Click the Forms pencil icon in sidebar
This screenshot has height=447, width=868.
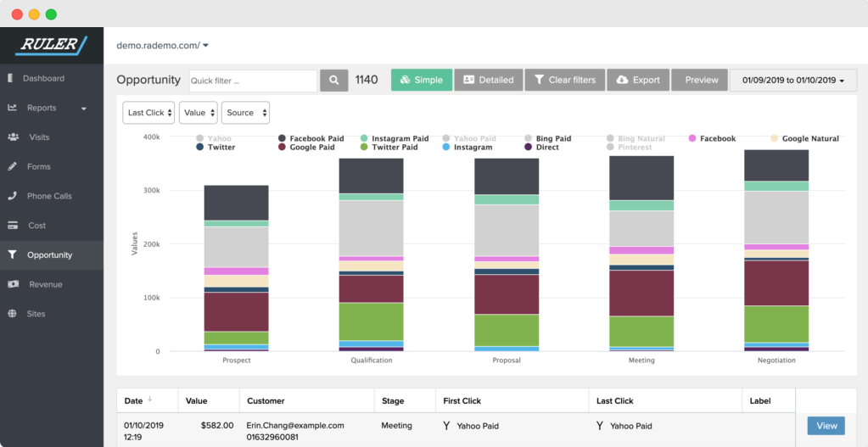pyautogui.click(x=12, y=166)
